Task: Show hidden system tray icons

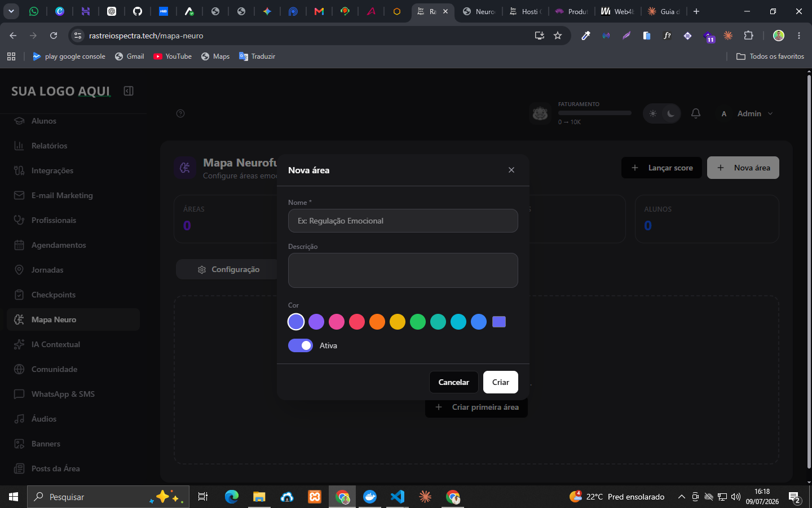Action: coord(681,497)
